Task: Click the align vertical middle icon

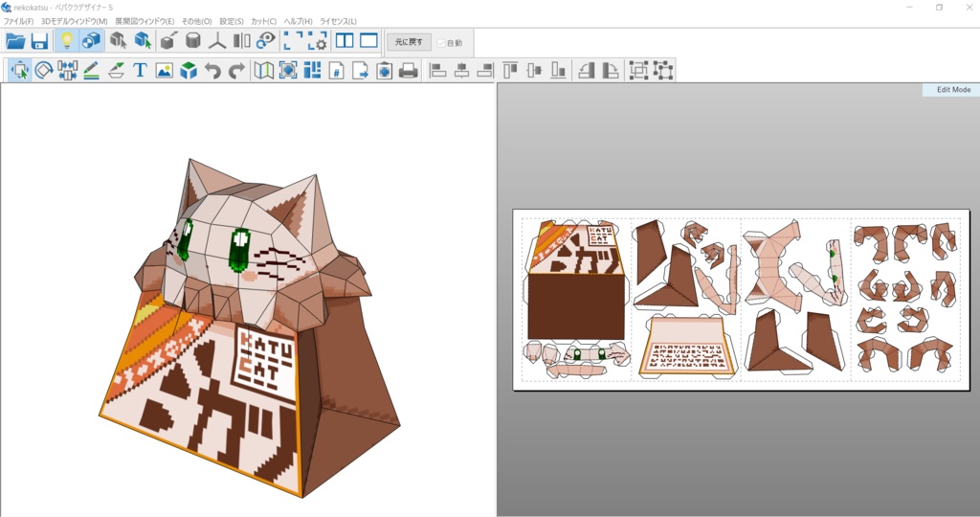Action: tap(534, 71)
